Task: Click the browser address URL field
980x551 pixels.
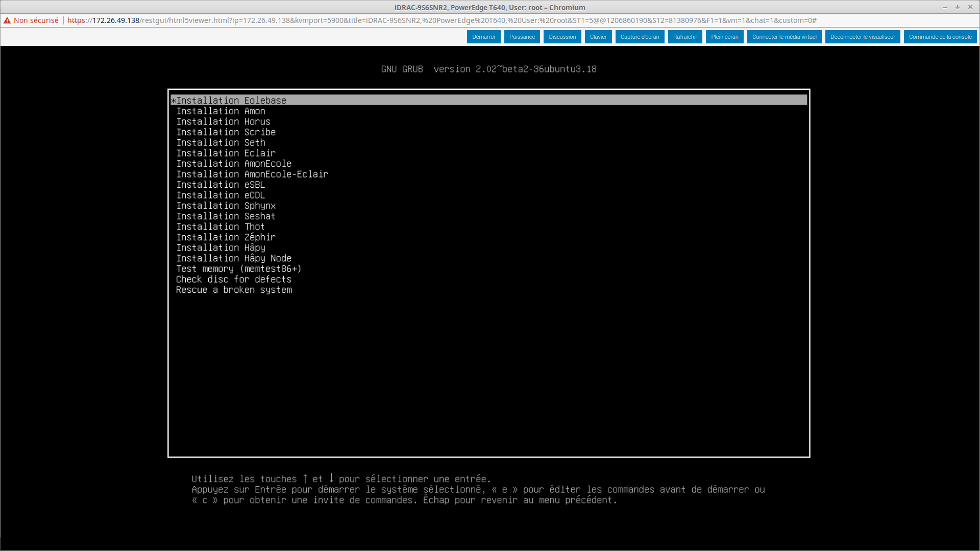Action: tap(442, 20)
